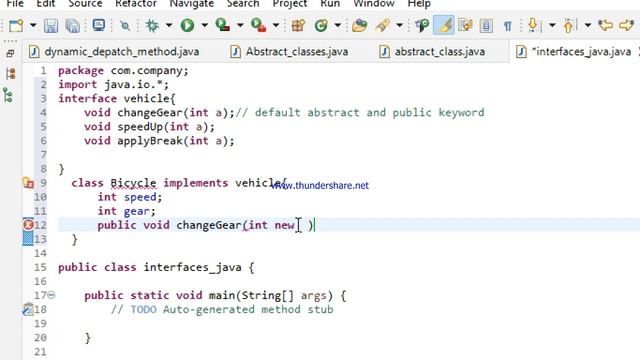
Task: Open the Search dropdown arrow
Action: (x=400, y=26)
